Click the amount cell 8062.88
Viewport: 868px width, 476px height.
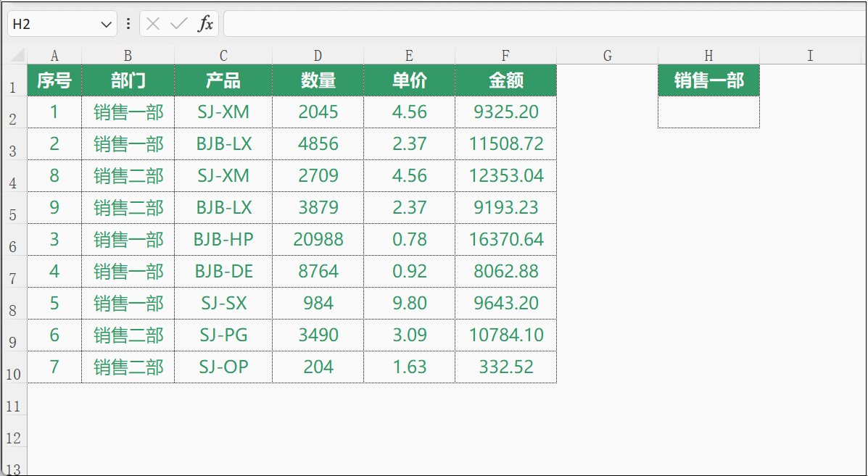coord(505,272)
